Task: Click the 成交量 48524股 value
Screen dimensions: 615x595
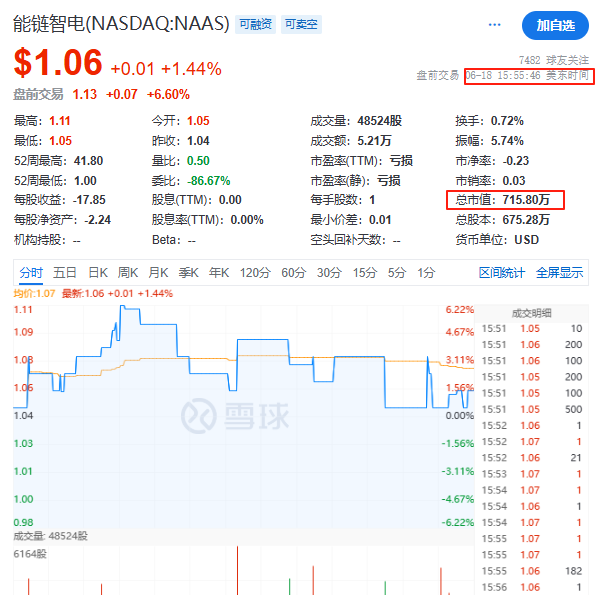Action: (380, 120)
